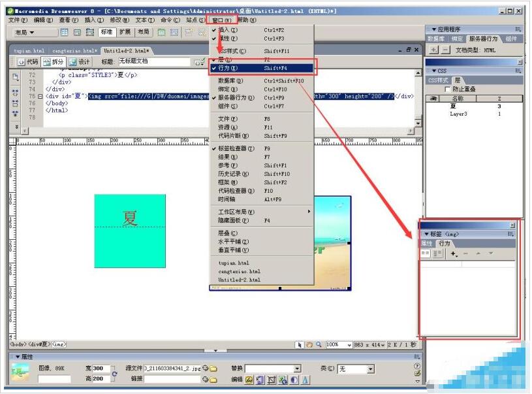This screenshot has width=532, height=394.
Task: Browse for 源文件 using folder icon
Action: click(213, 369)
